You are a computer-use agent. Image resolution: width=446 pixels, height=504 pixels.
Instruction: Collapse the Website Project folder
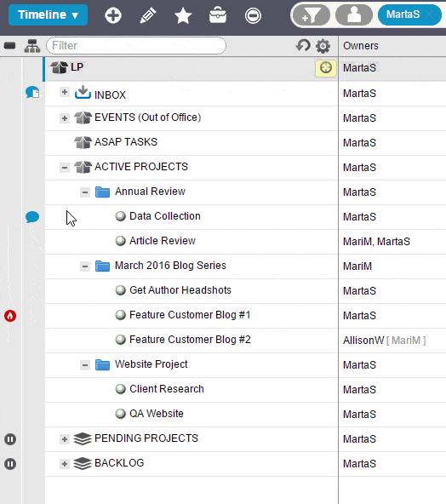pos(85,365)
